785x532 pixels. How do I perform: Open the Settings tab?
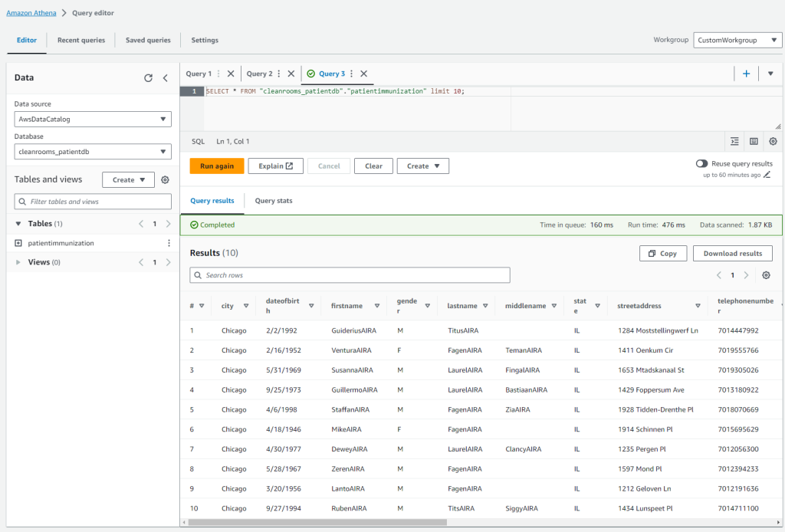click(205, 40)
